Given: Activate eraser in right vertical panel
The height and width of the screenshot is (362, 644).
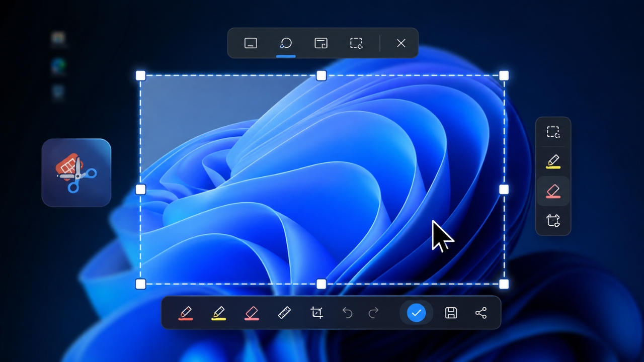Looking at the screenshot, I should pyautogui.click(x=553, y=191).
